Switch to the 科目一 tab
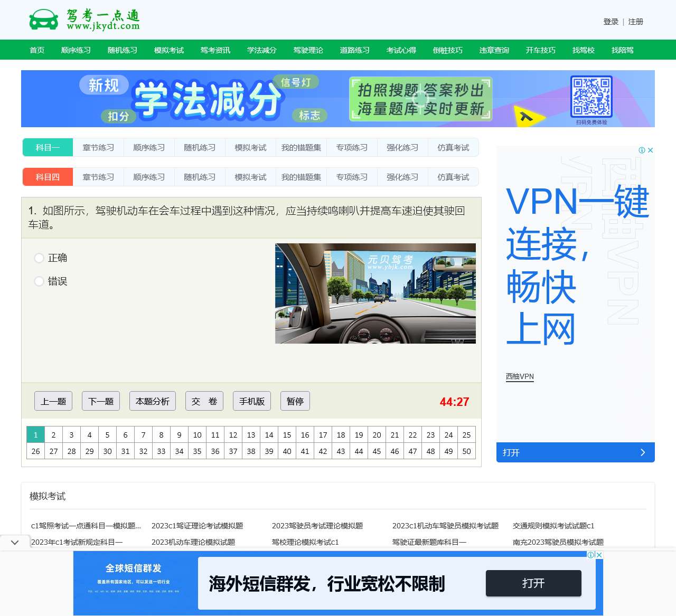The width and height of the screenshot is (676, 616). click(x=47, y=147)
